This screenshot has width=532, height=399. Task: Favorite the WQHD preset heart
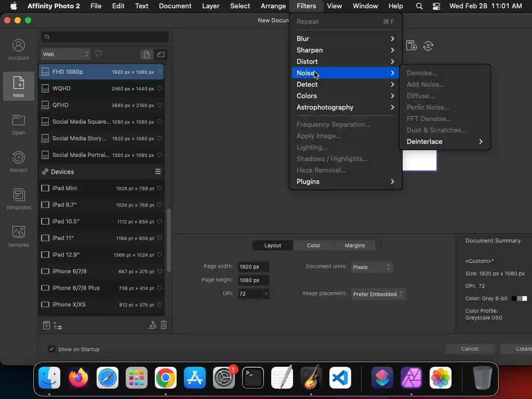pos(159,88)
